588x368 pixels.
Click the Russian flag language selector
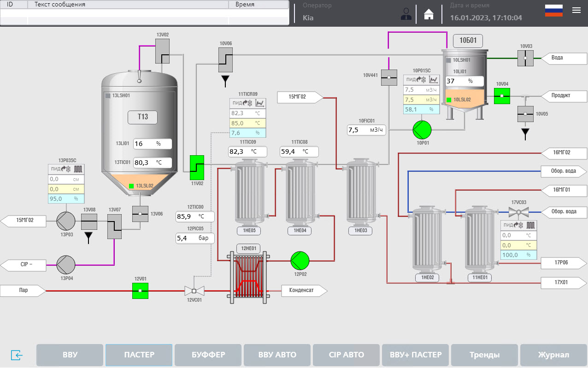[553, 10]
